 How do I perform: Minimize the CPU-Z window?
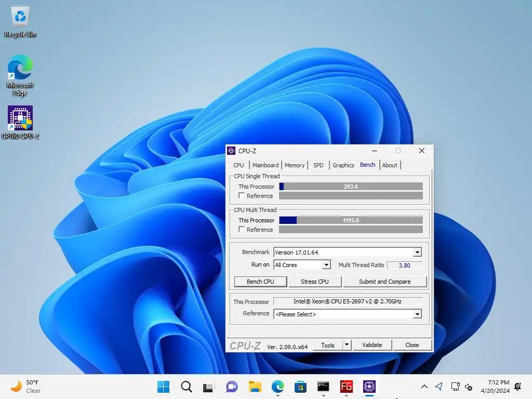pyautogui.click(x=375, y=151)
